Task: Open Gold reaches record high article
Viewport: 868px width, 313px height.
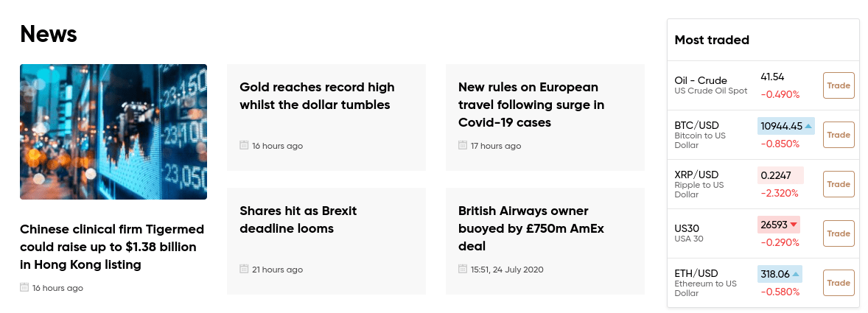Action: pyautogui.click(x=317, y=96)
